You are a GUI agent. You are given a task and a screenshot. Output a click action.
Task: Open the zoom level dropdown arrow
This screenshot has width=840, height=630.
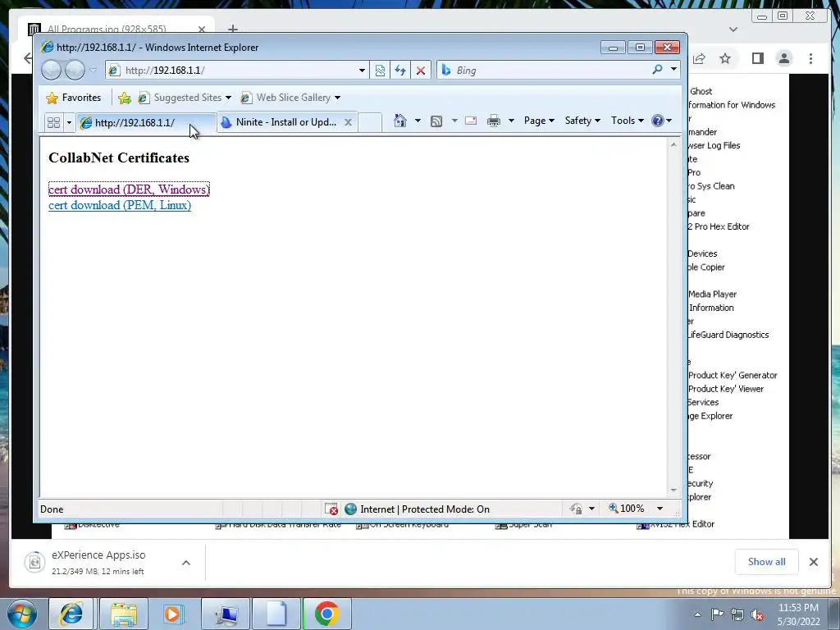click(x=660, y=509)
